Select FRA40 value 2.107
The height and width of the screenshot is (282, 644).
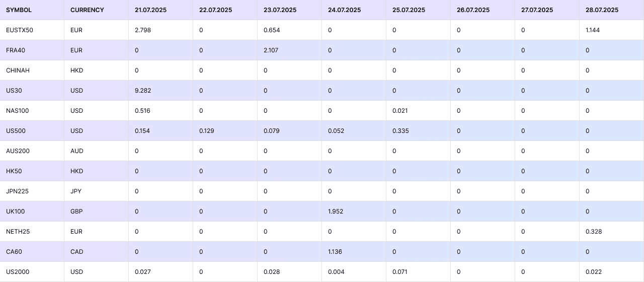coord(290,50)
